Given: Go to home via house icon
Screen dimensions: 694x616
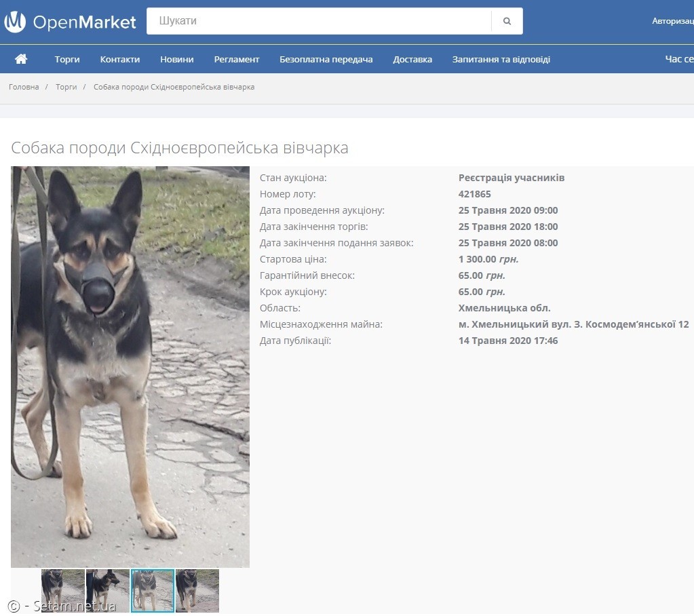Looking at the screenshot, I should click(21, 59).
